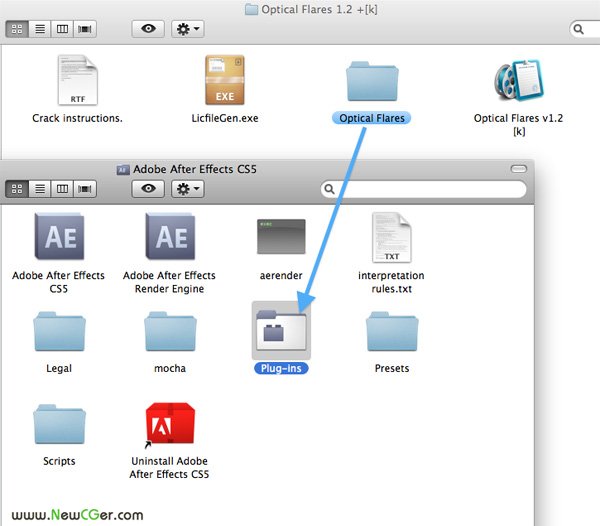Select the Adobe After Effects CS5 app icon

59,236
